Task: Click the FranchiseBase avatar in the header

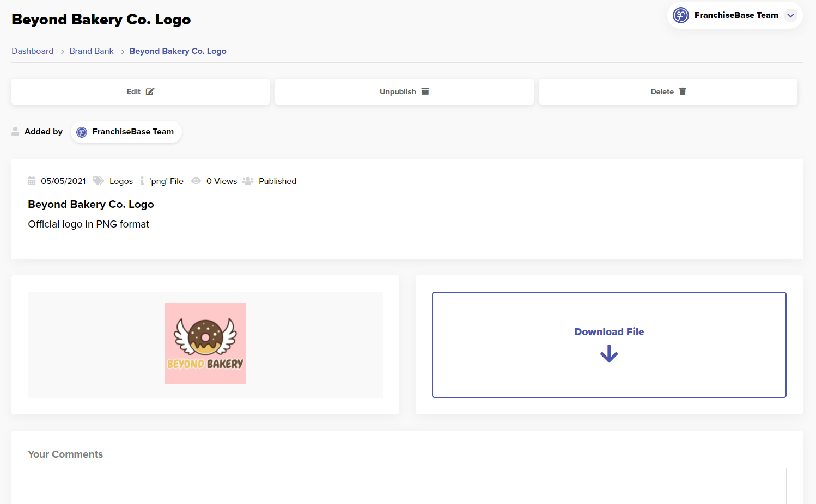Action: pyautogui.click(x=680, y=15)
